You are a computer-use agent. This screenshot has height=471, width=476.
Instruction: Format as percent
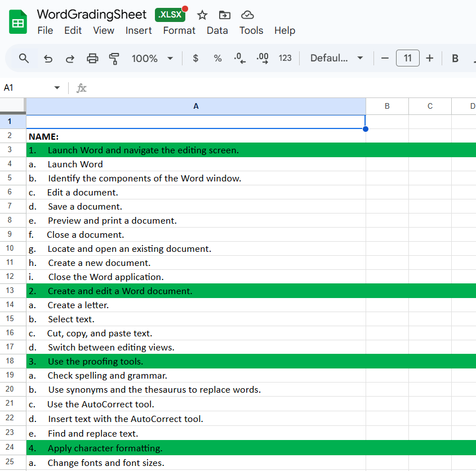(217, 58)
